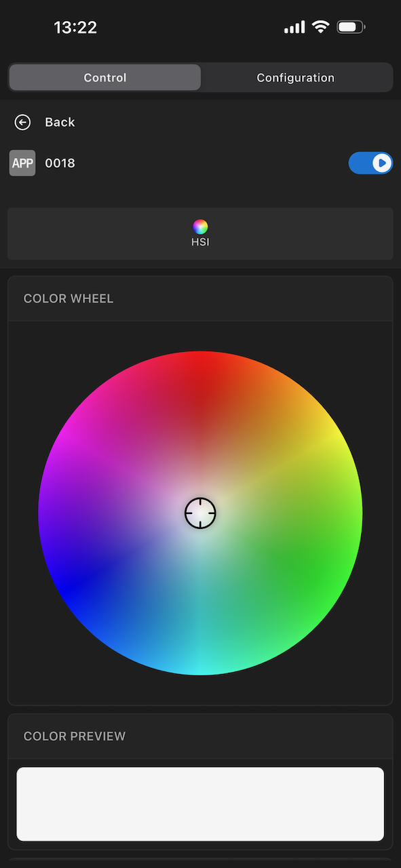The image size is (401, 868).
Task: Pick blue on color wheel lower left
Action: tap(71, 587)
